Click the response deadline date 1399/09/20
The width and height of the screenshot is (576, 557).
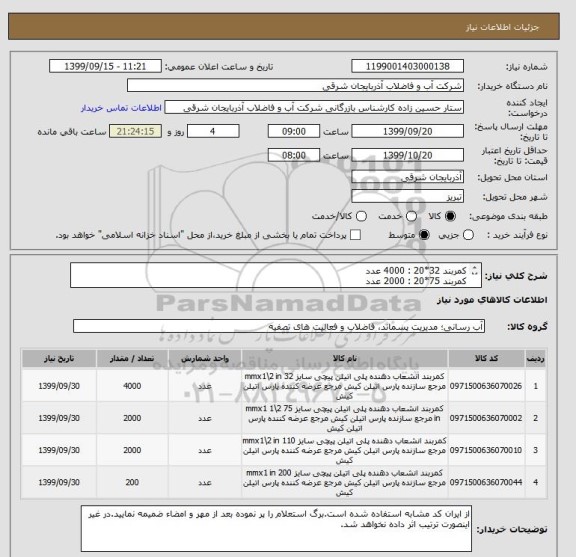pos(407,131)
